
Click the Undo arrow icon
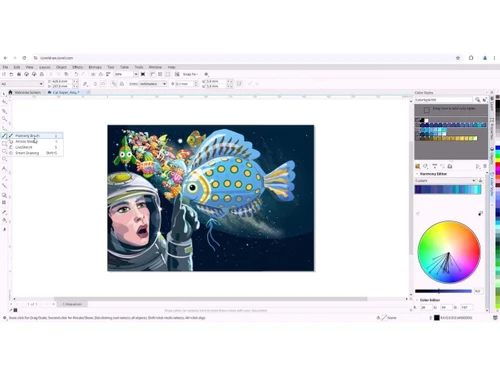point(76,74)
